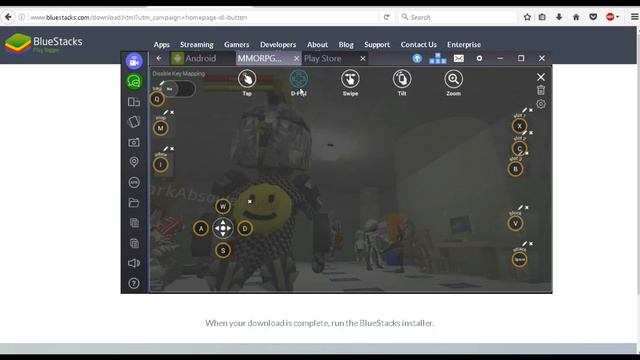The height and width of the screenshot is (360, 640).
Task: Delete key mappings with the trash icon
Action: [541, 90]
